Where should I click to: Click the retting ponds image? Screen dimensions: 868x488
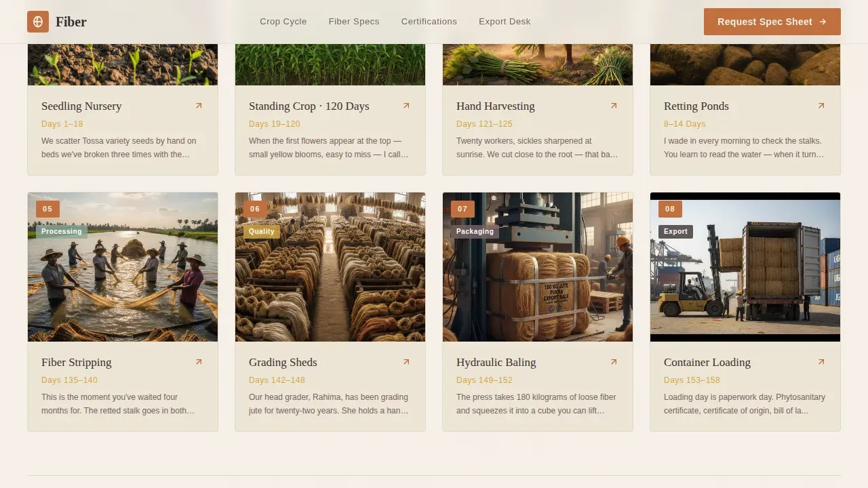click(745, 65)
